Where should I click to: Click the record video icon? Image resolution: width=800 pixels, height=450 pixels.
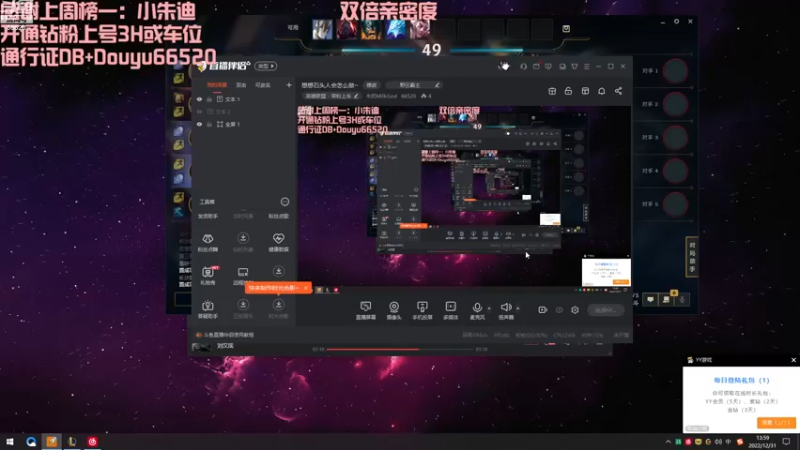542,310
